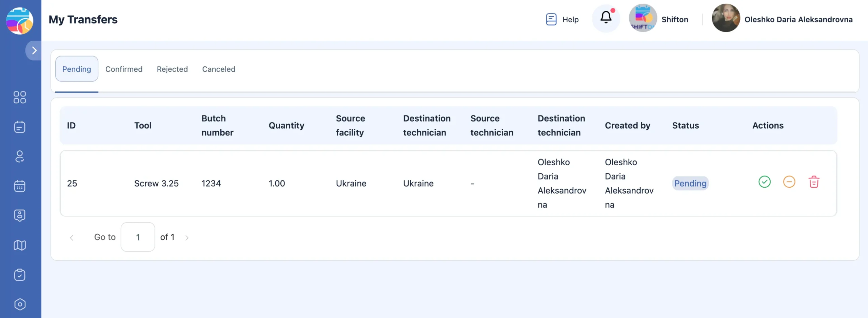Open the map icon in sidebar

coord(20,245)
